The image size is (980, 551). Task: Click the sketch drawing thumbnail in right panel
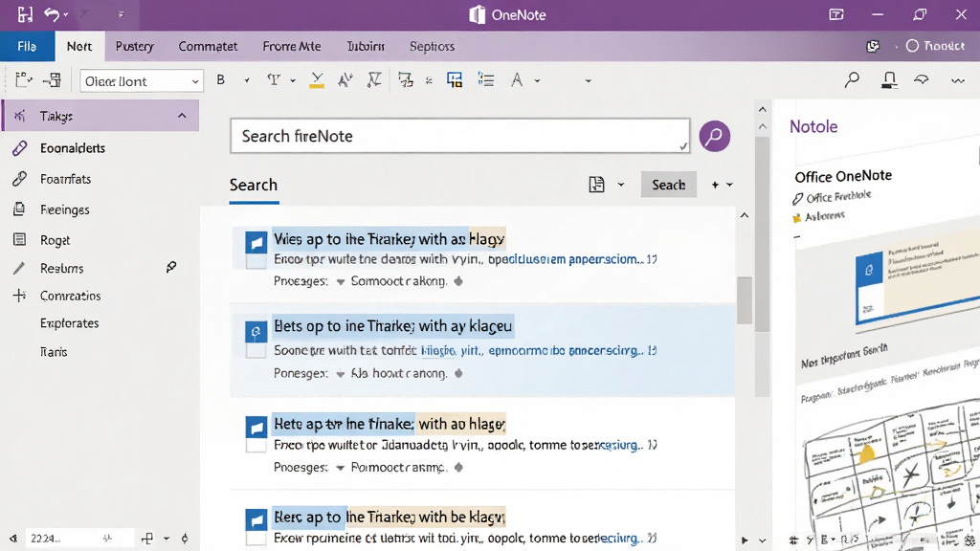point(894,474)
